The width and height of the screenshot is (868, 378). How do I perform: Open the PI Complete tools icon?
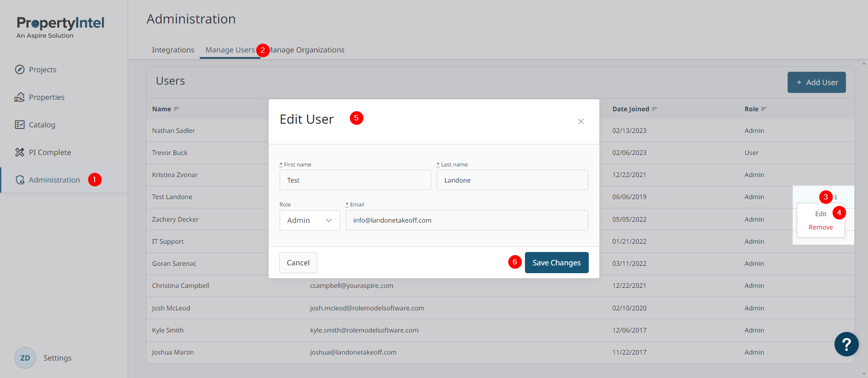[x=19, y=152]
